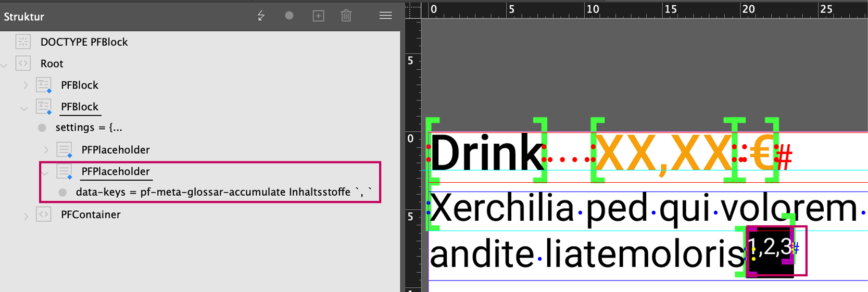Select the settings attribute row
Viewport: 868px width, 292px height.
tap(89, 128)
